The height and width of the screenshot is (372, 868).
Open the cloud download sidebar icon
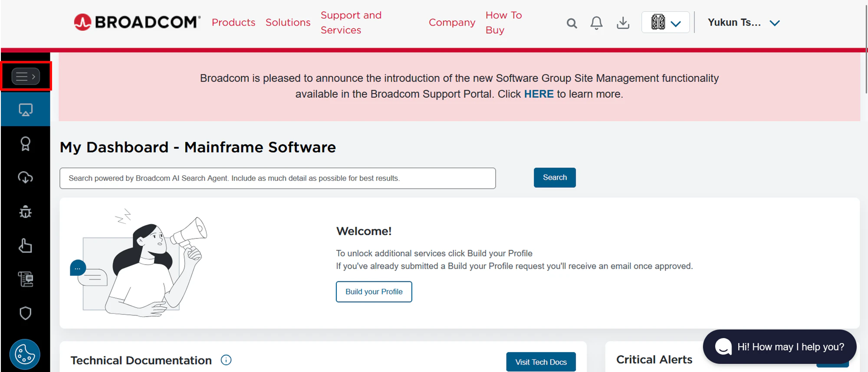tap(26, 177)
